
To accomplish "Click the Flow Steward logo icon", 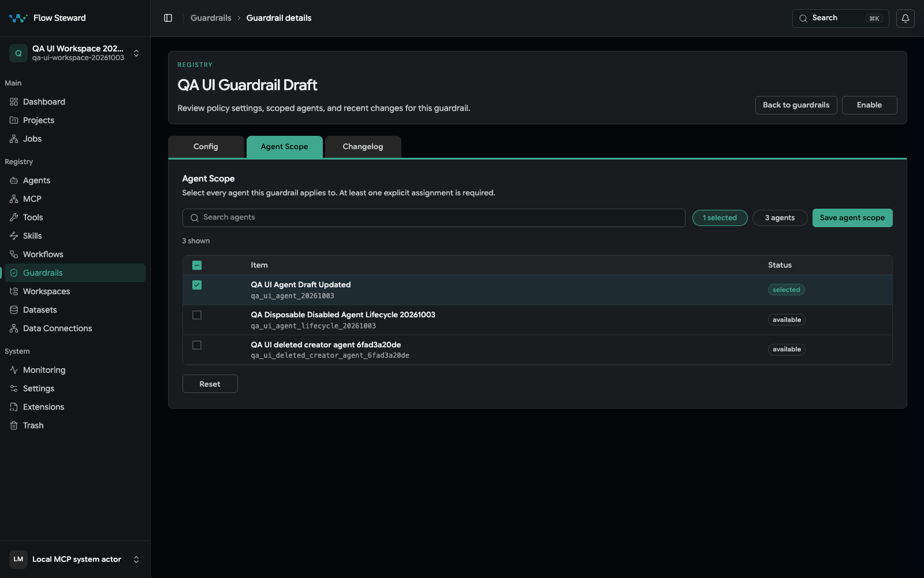I will tap(18, 18).
